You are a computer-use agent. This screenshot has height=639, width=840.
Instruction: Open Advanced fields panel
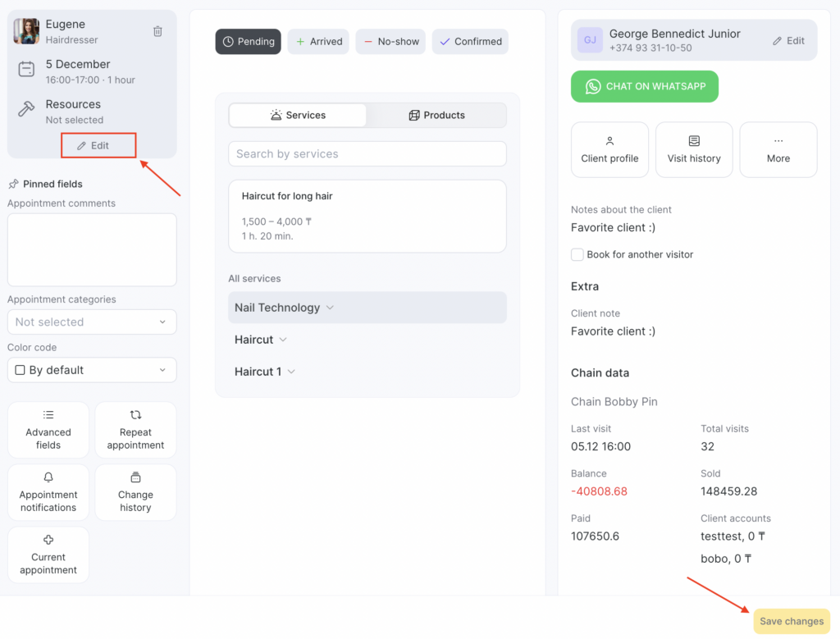48,430
